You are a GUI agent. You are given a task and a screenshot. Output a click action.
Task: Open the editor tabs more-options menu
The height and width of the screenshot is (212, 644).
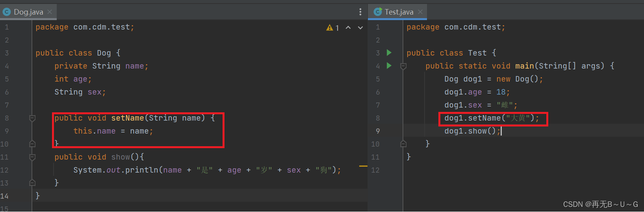pos(360,12)
